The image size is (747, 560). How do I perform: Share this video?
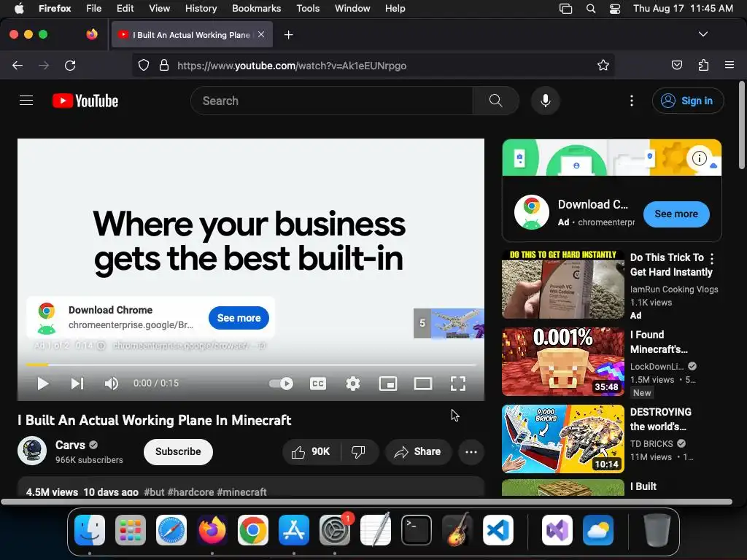418,451
